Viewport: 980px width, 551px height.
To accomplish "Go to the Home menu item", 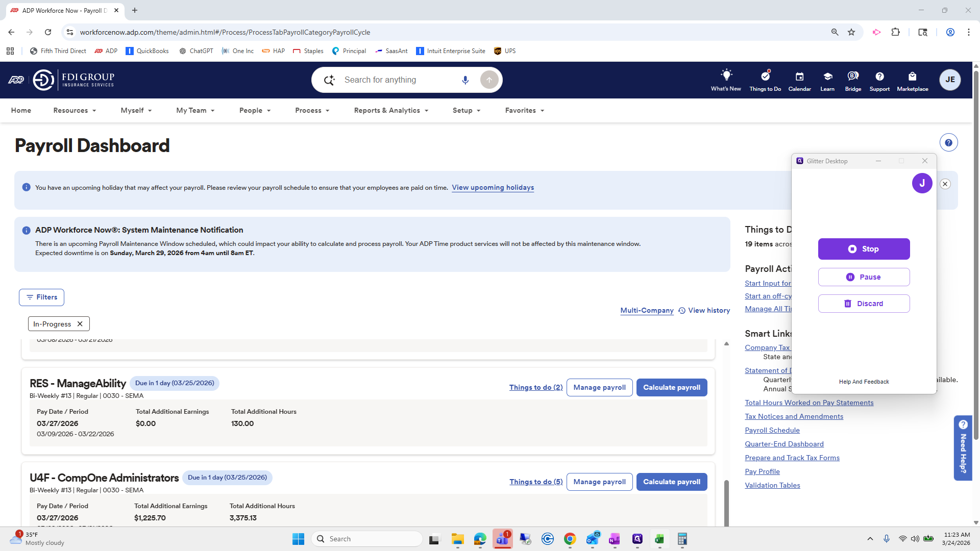I will 21,110.
